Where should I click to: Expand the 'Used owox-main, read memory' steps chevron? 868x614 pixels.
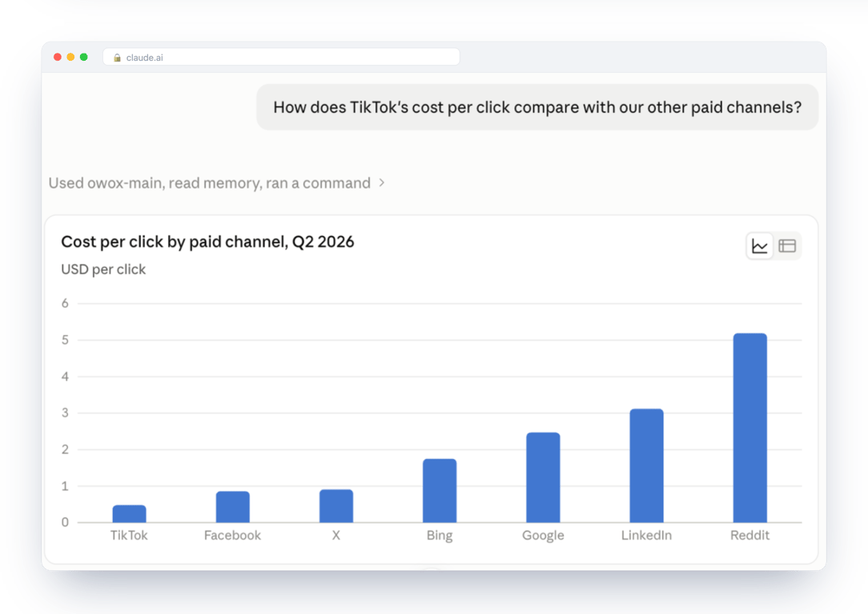(x=382, y=182)
